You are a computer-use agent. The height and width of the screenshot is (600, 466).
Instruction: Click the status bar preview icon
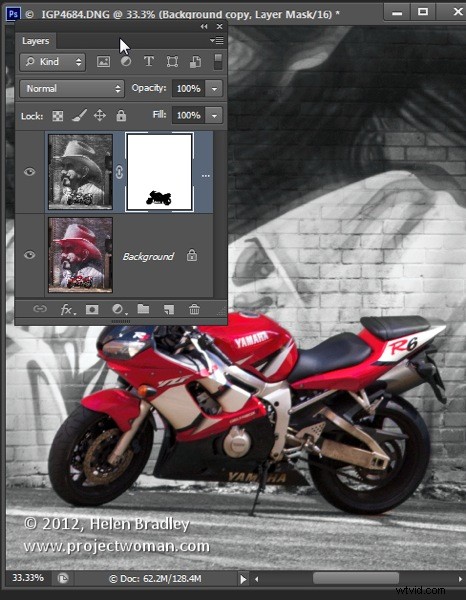(62, 578)
